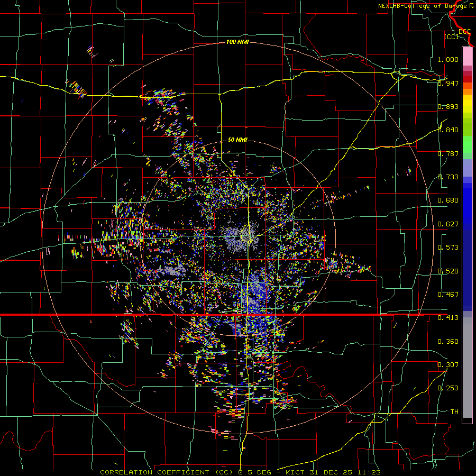
Task: Click the pink segment of the color scale
Action: [x=467, y=56]
